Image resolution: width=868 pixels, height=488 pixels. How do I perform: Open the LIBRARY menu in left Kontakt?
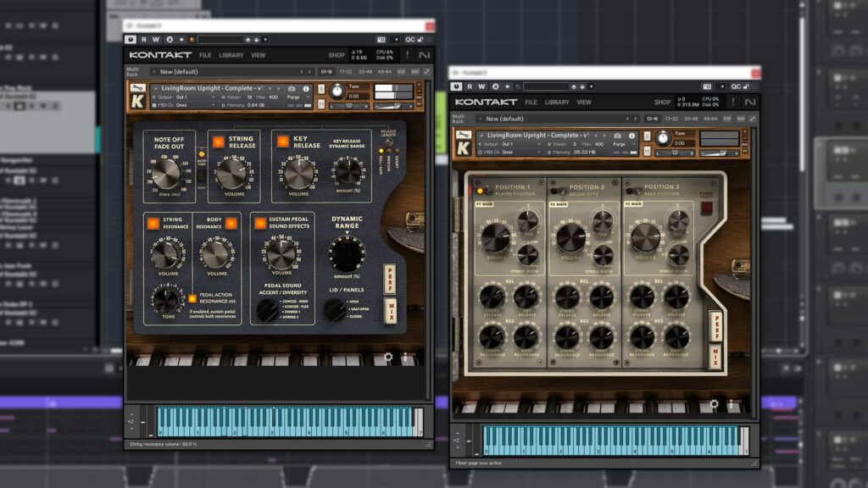(x=231, y=55)
